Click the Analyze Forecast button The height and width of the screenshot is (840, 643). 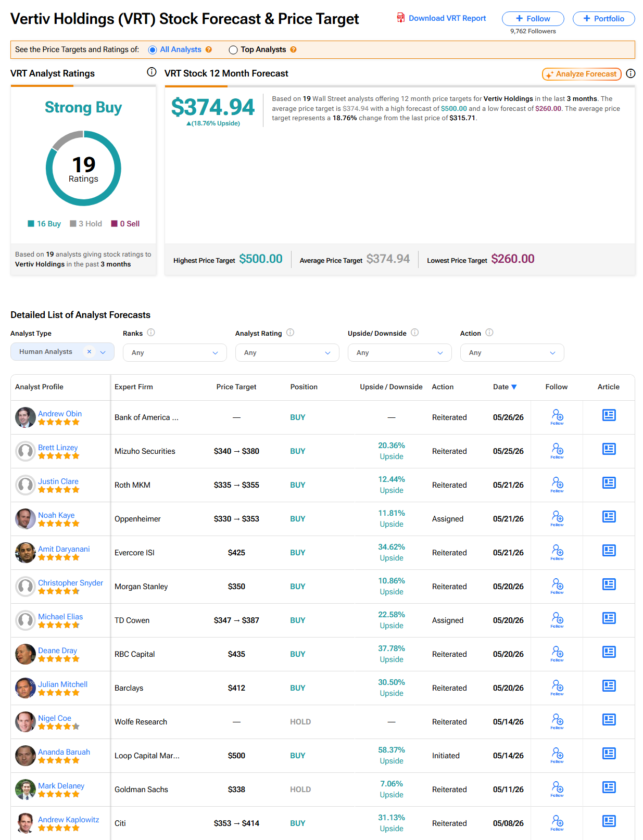582,74
